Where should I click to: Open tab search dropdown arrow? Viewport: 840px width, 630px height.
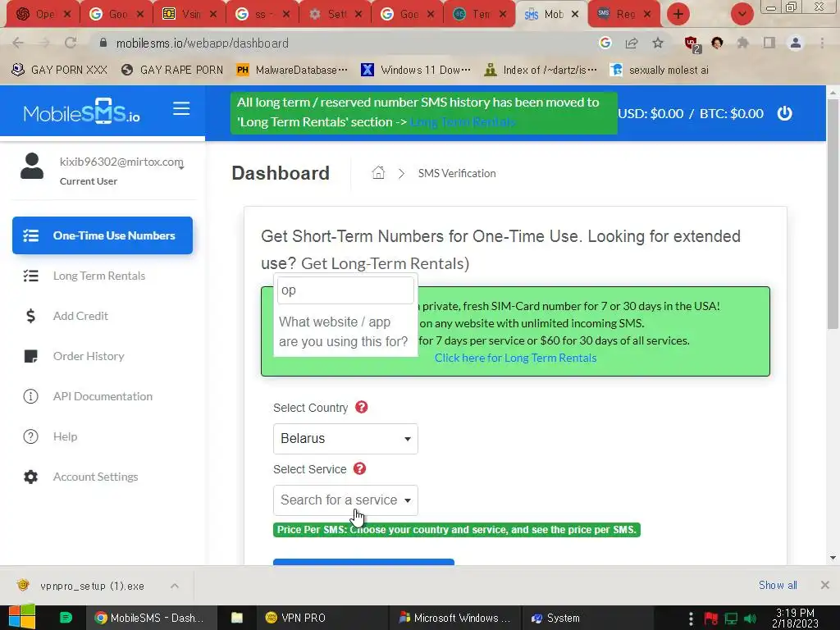pos(742,14)
